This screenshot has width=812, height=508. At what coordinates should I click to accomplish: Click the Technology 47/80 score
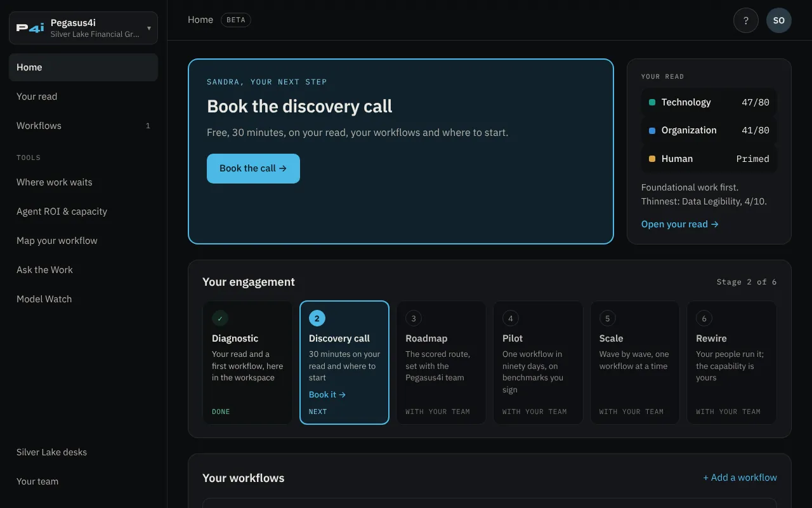(755, 102)
